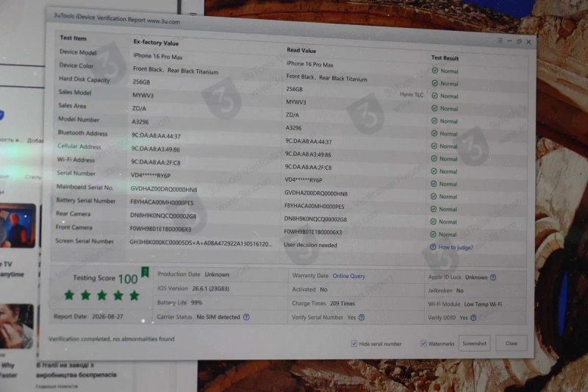Click the green ribbon badge beside score 100
This screenshot has height=392, width=588.
(x=145, y=271)
